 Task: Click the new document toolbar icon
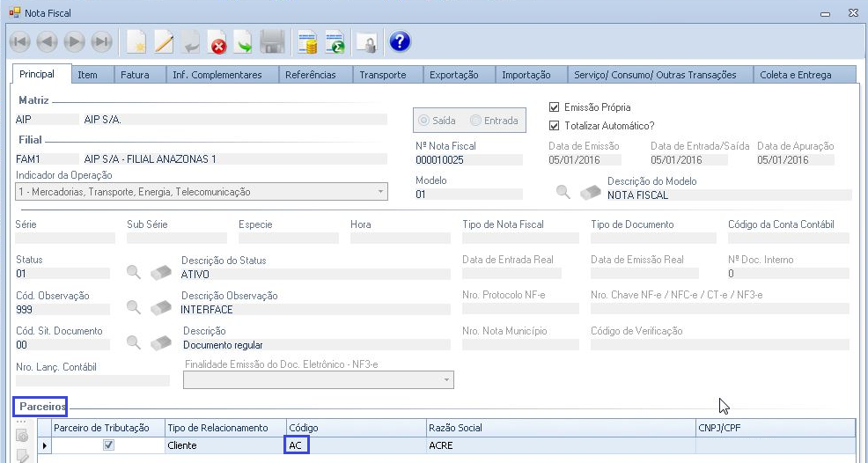[x=136, y=41]
